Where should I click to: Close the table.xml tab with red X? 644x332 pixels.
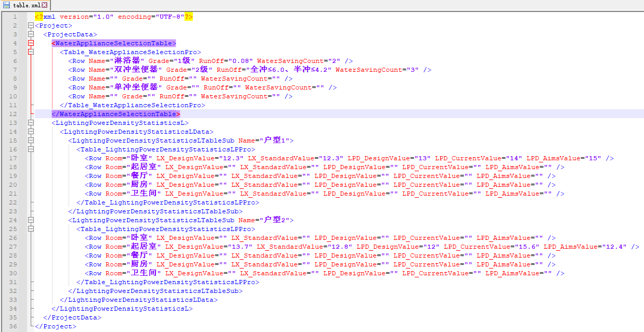[45, 5]
